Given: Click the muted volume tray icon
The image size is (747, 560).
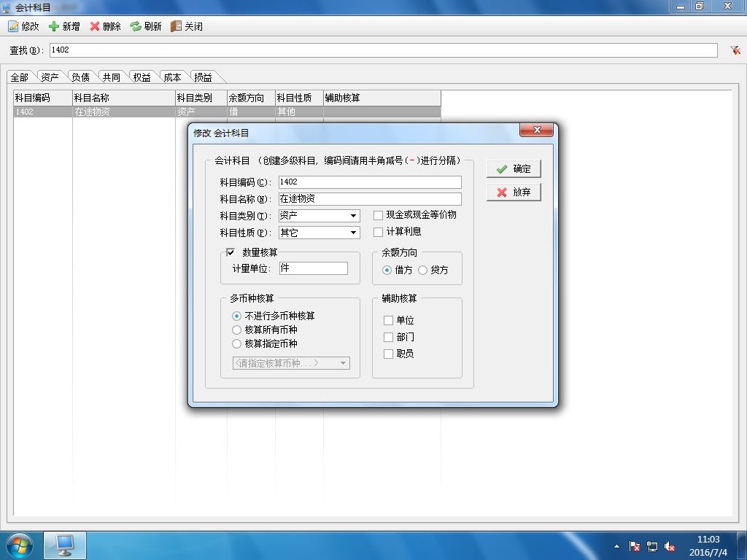Looking at the screenshot, I should pyautogui.click(x=670, y=546).
